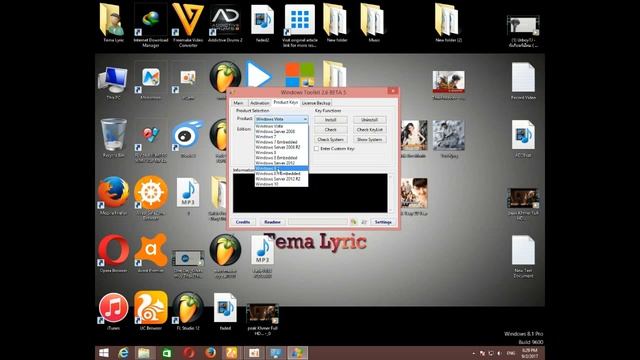This screenshot has width=640, height=360.
Task: Select Windows 8 Embedded in the list
Action: click(276, 158)
